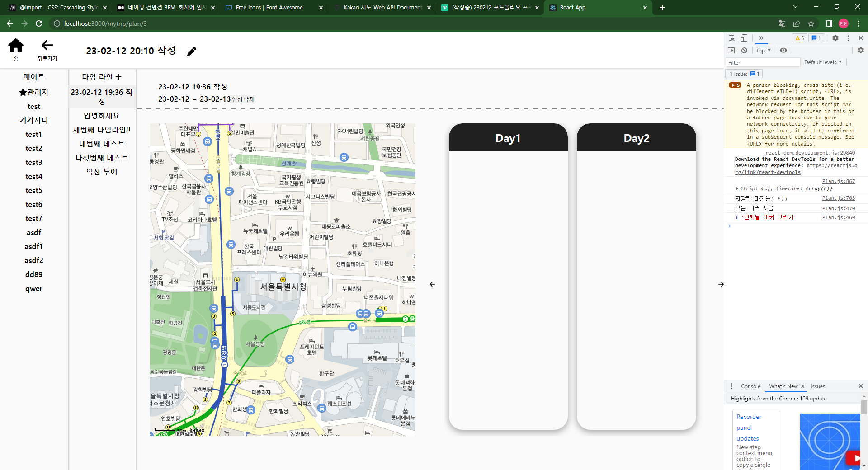Open the 1 issue badge in DevTools toolbar
Screen dimensions: 868x470
click(x=816, y=38)
